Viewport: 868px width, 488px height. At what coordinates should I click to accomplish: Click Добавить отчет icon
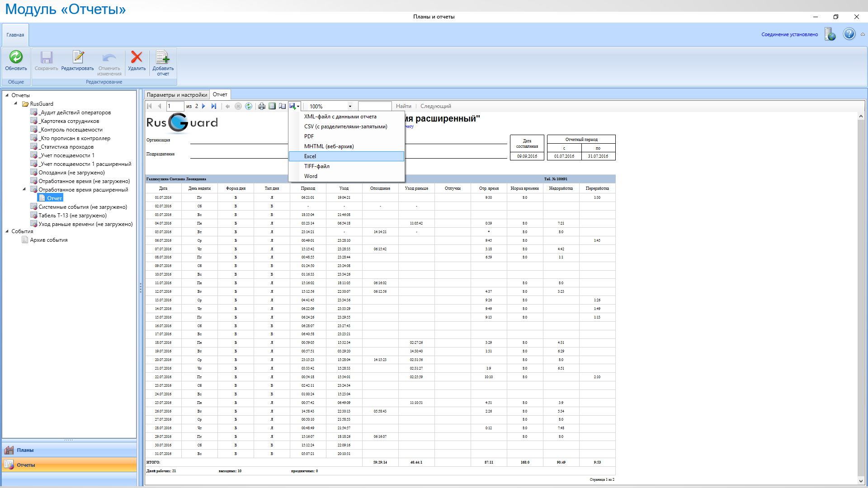[163, 57]
